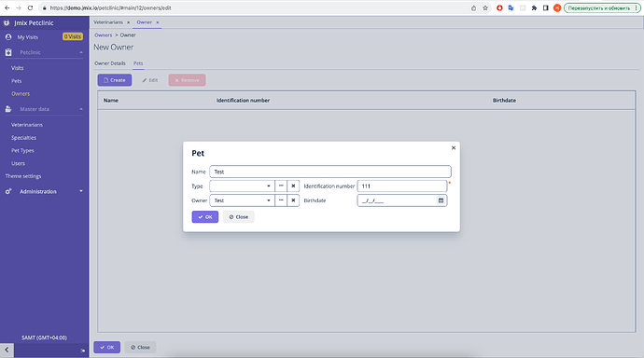
Task: Sort by Birthdate column header
Action: point(504,100)
